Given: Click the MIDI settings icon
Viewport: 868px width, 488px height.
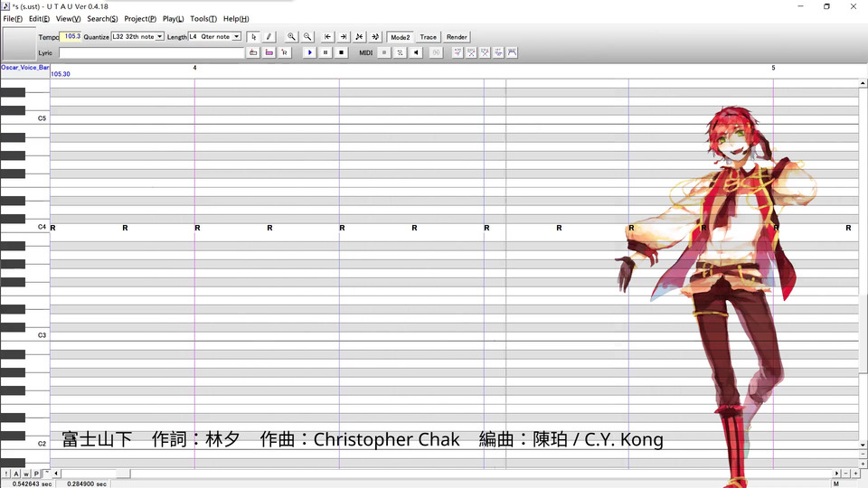Looking at the screenshot, I should click(400, 52).
